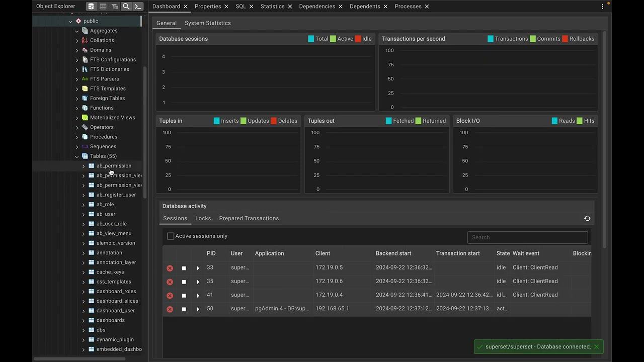Click the sessions Search field
This screenshot has width=644, height=362.
527,237
